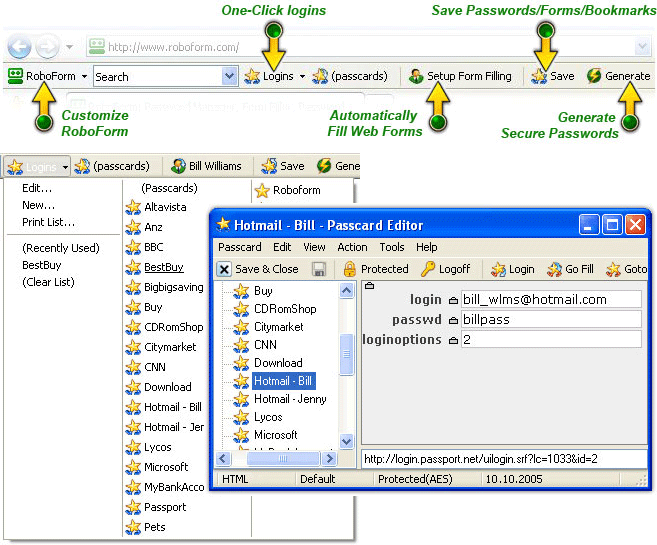The image size is (657, 545).
Task: Open Action menu in Passcard Editor
Action: [352, 247]
